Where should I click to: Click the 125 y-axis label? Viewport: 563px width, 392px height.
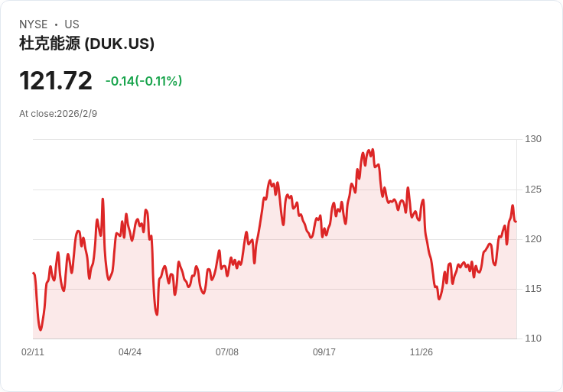click(533, 190)
